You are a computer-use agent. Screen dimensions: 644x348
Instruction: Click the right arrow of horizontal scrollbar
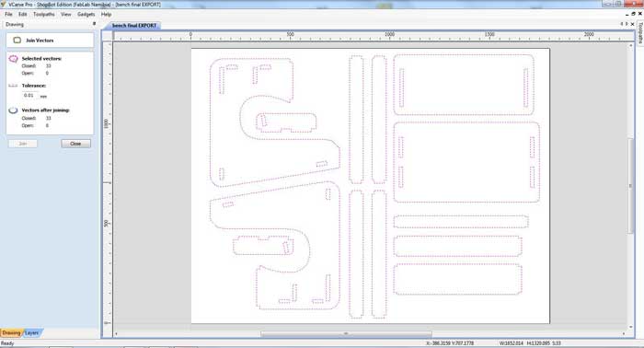[624, 333]
